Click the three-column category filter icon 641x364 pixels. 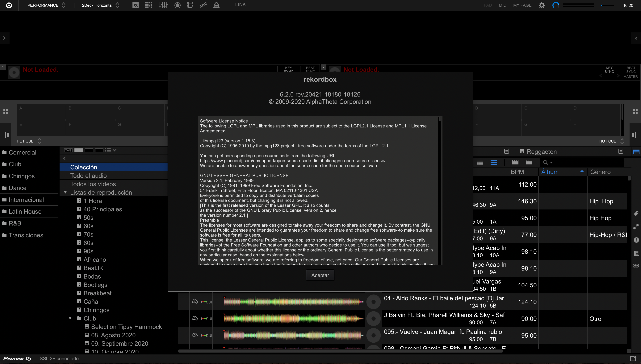click(515, 162)
